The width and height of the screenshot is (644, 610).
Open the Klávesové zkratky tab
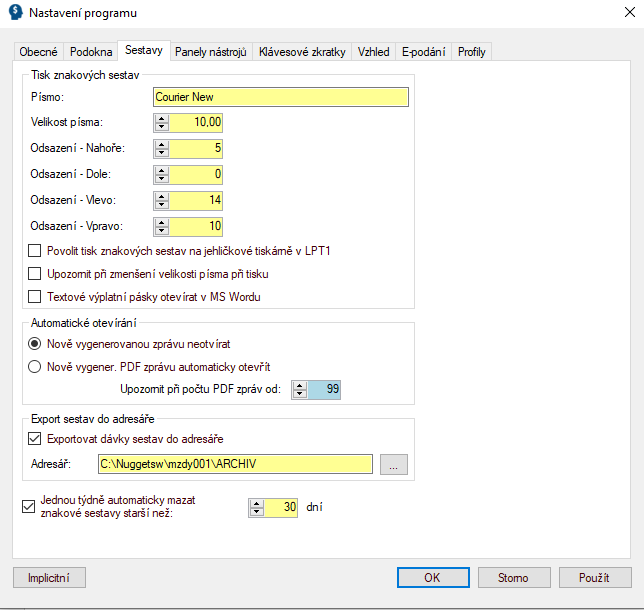(302, 52)
